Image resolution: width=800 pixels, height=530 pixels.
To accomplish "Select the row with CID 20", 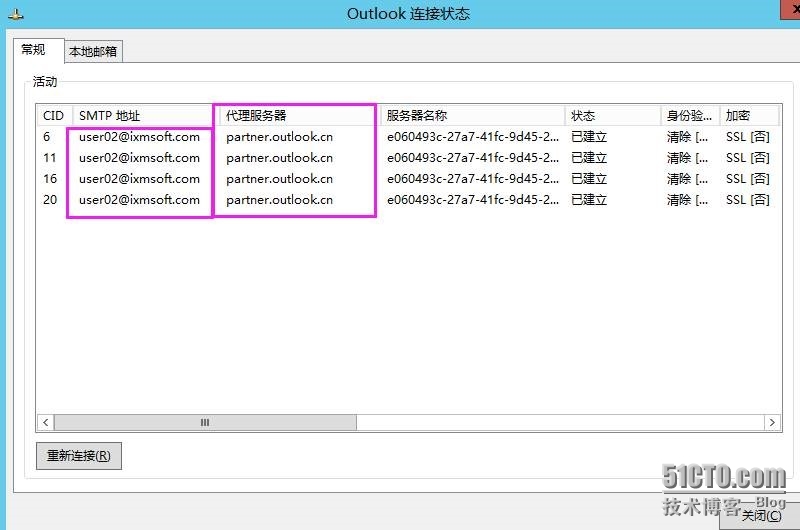I will point(408,199).
